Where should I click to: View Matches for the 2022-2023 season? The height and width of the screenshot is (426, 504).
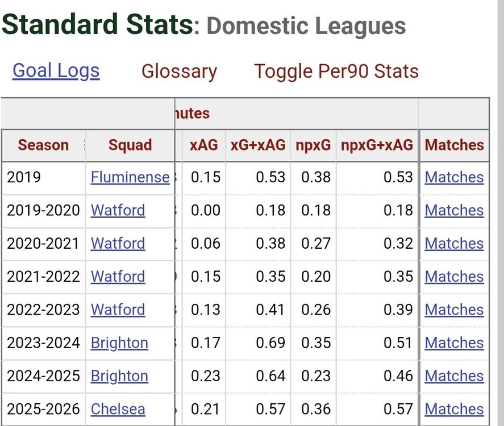coord(454,310)
